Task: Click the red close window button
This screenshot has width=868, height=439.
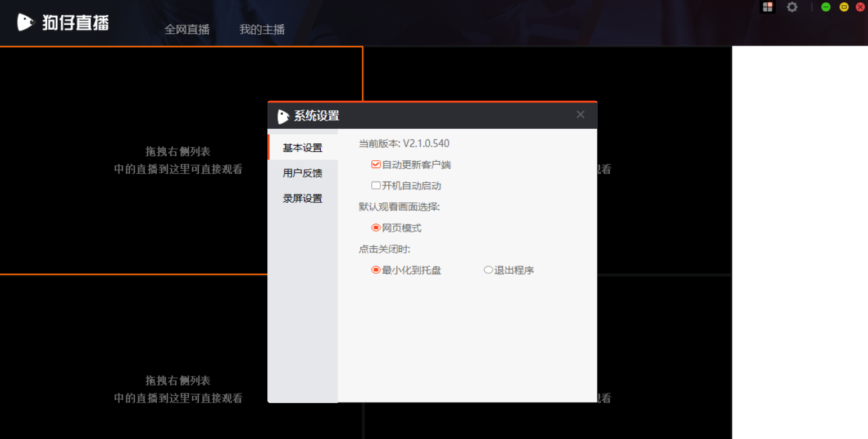Action: (860, 7)
